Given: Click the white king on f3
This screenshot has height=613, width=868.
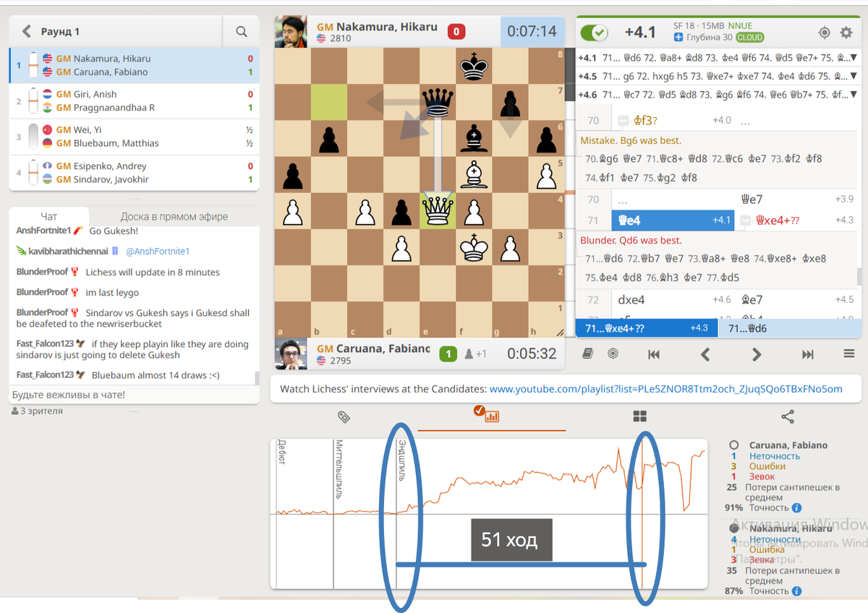Looking at the screenshot, I should tap(474, 247).
